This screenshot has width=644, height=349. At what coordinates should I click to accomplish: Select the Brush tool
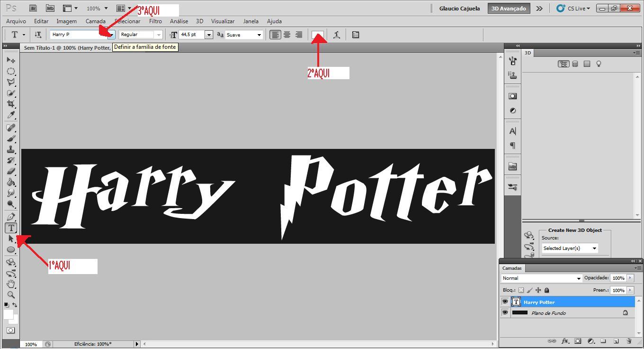coord(11,138)
